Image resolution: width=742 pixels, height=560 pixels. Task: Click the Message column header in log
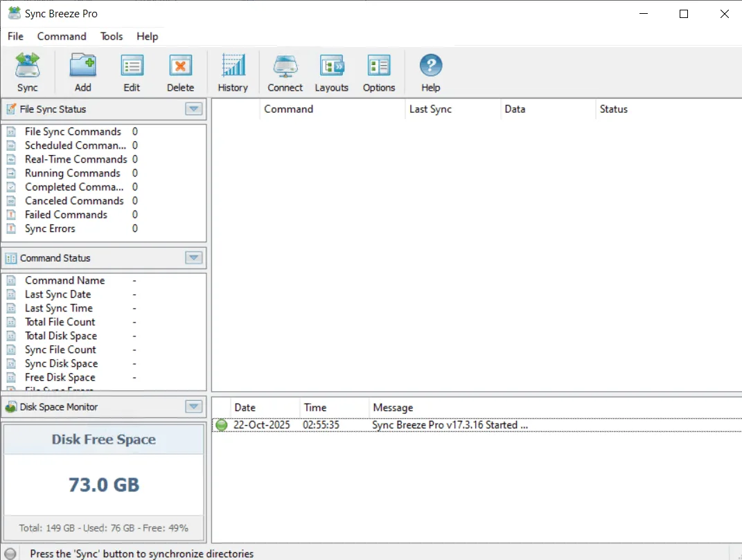(x=555, y=408)
